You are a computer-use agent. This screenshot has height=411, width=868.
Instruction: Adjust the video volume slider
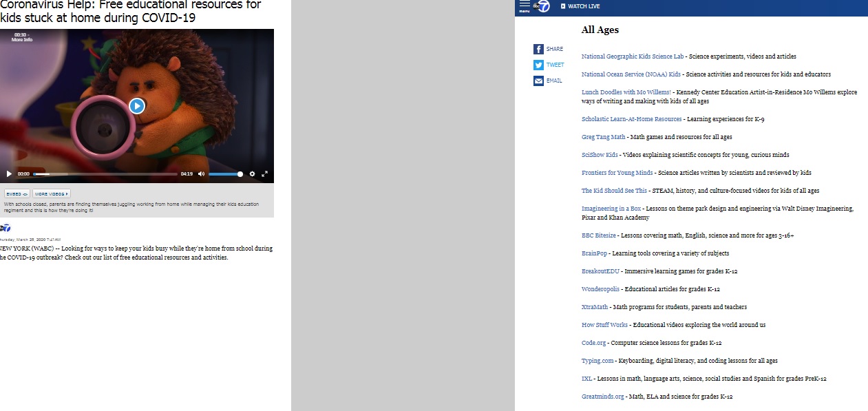click(x=225, y=174)
